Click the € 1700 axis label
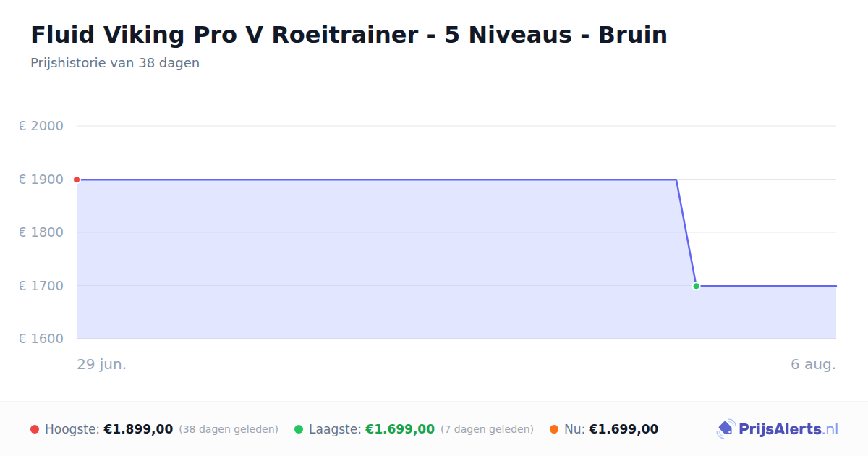The height and width of the screenshot is (456, 868). point(41,286)
